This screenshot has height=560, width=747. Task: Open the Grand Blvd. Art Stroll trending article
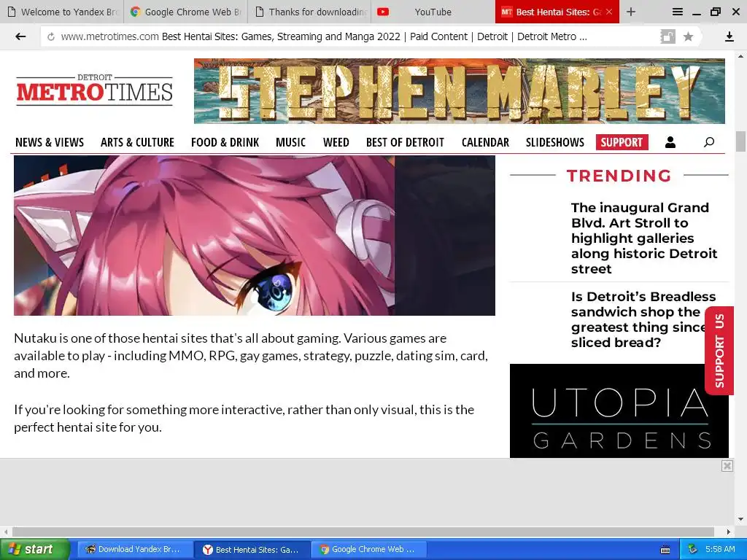coord(644,238)
